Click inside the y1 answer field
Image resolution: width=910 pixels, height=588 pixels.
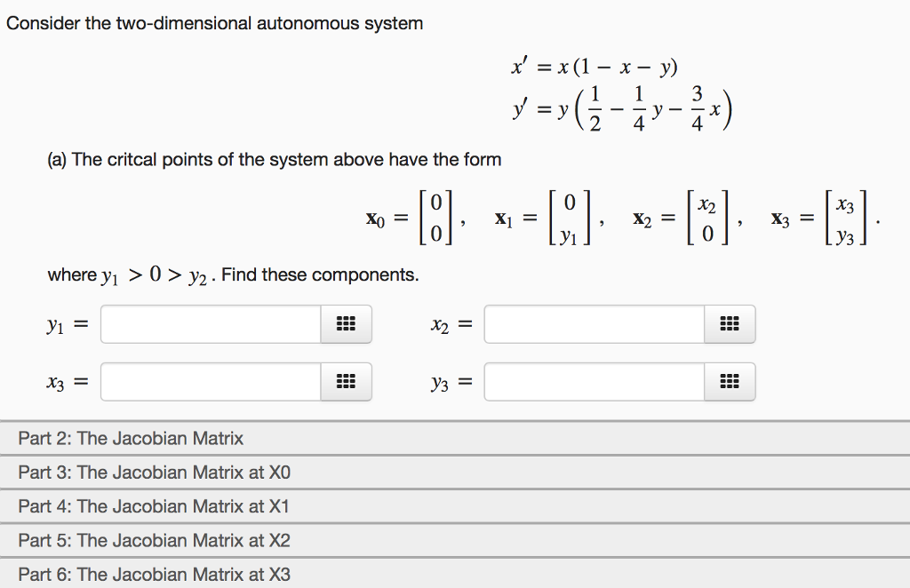point(209,323)
